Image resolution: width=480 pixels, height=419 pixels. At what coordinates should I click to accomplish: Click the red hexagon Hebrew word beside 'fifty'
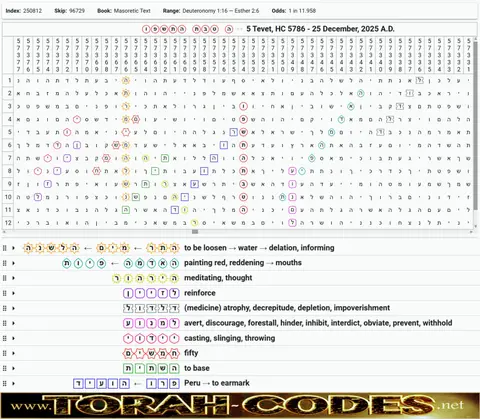pyautogui.click(x=151, y=353)
